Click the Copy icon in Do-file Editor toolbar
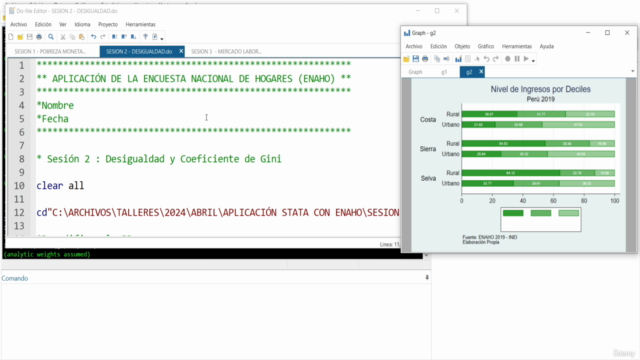Screen dimensions: 640x360 (72, 37)
